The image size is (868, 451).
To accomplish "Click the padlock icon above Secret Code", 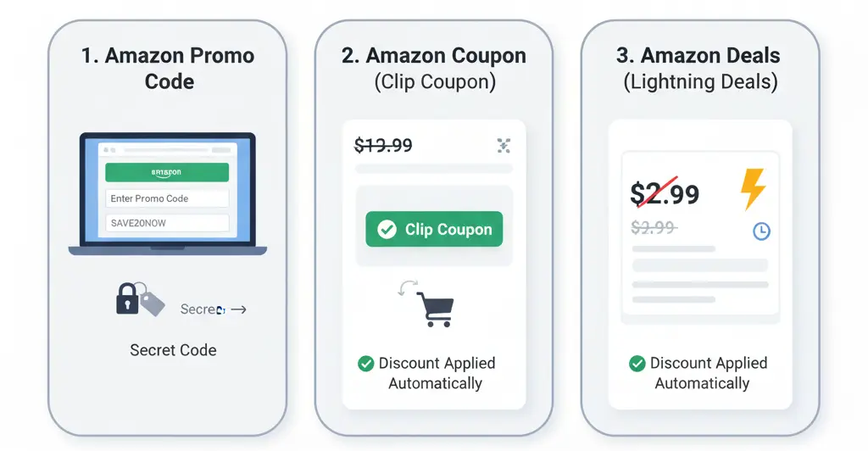I will point(126,299).
